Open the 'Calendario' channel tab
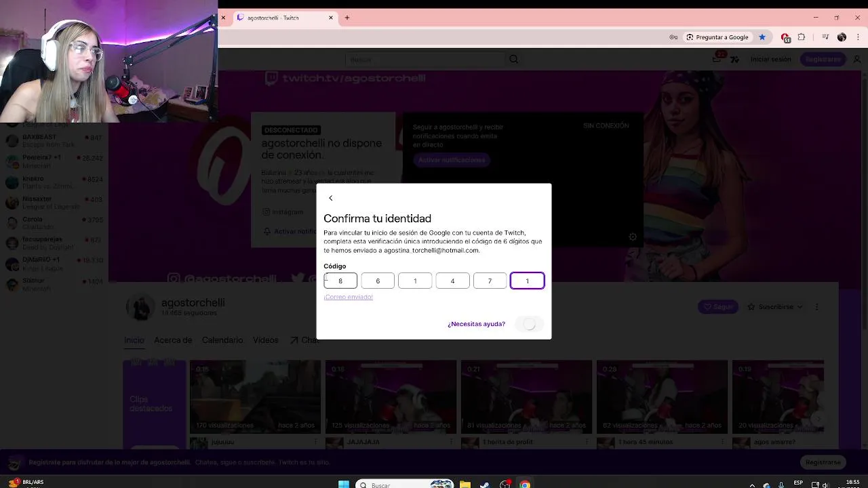 222,340
